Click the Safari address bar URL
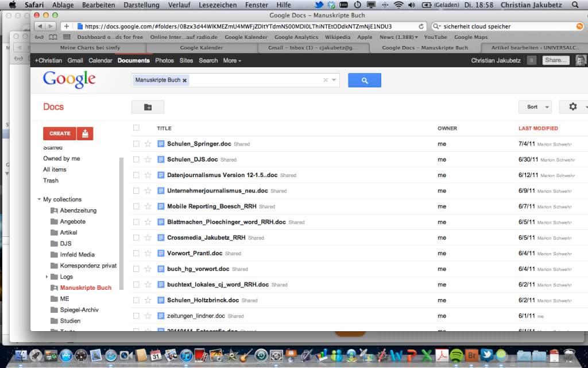Screen dimensions: 588x368 pos(238,26)
